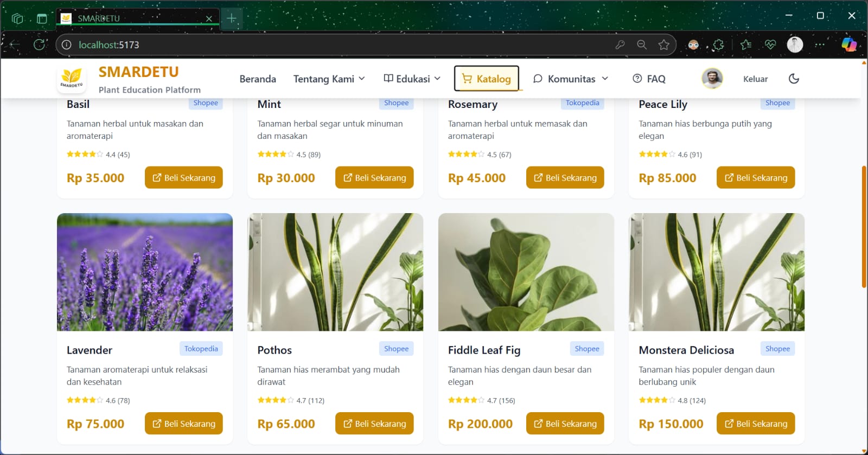
Task: Go to the Beranda page
Action: click(x=258, y=79)
